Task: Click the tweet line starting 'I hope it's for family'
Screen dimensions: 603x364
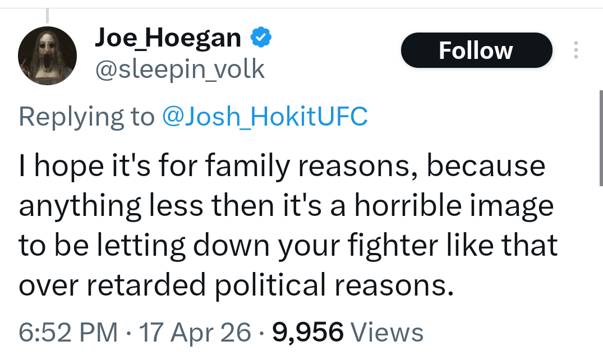Action: tap(282, 166)
